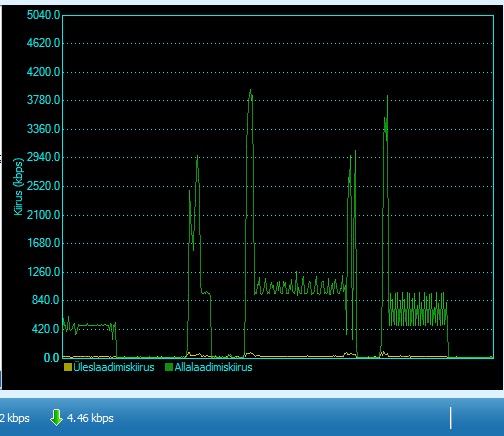Click the green Allalaadimiskiirus legend swatch
This screenshot has width=504, height=436.
(169, 367)
